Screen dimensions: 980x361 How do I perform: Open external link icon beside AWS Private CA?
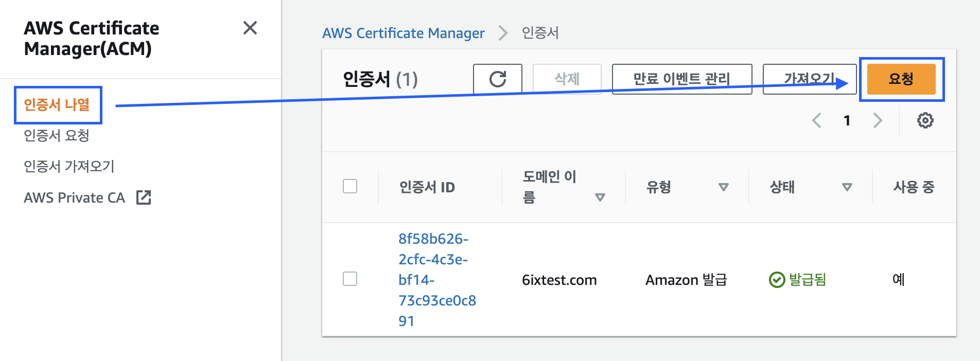point(144,197)
